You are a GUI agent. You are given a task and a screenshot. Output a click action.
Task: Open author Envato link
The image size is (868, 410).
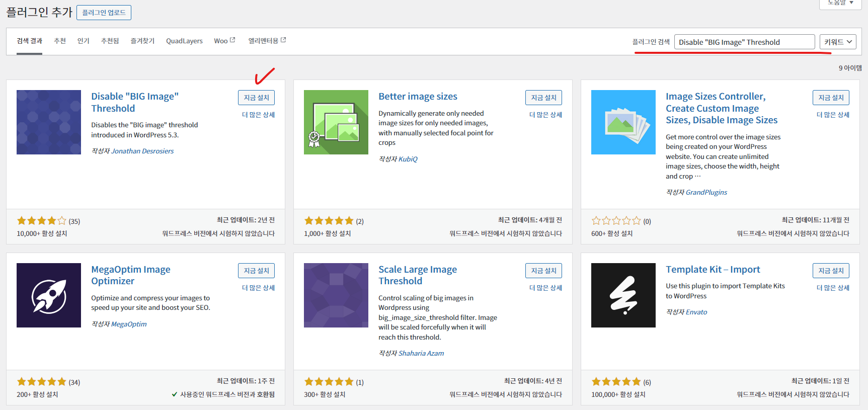point(696,312)
